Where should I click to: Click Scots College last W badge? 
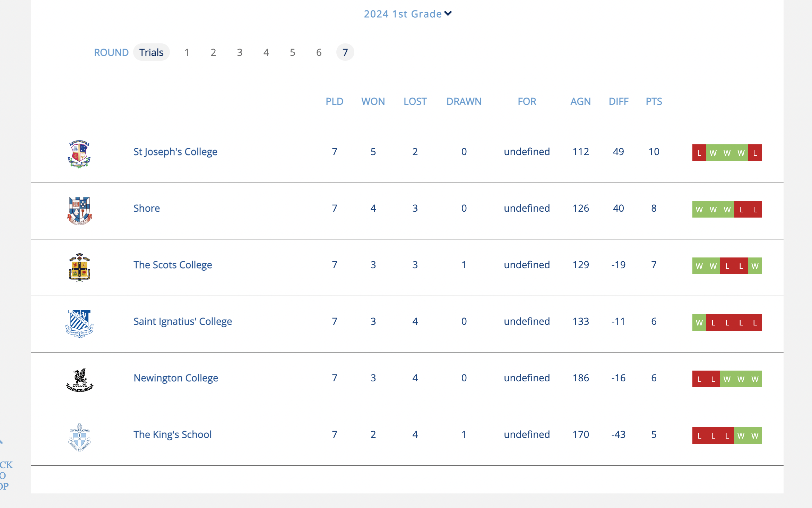pos(755,266)
